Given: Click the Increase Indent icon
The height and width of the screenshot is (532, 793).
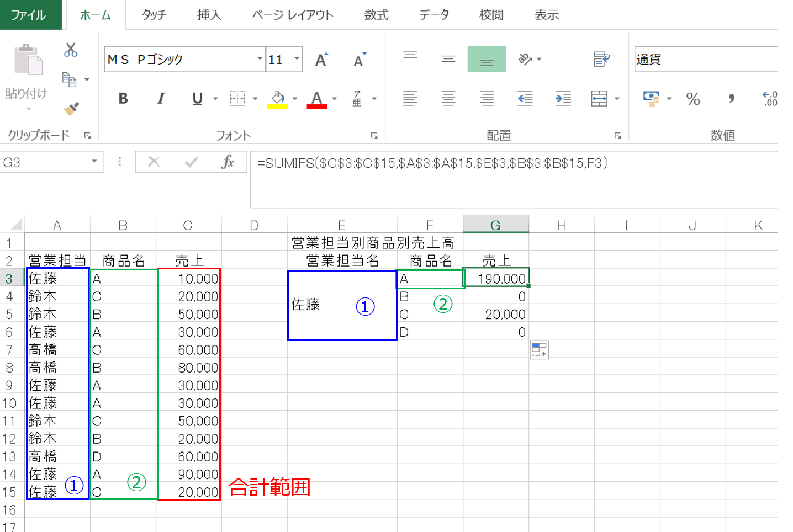Looking at the screenshot, I should point(563,99).
